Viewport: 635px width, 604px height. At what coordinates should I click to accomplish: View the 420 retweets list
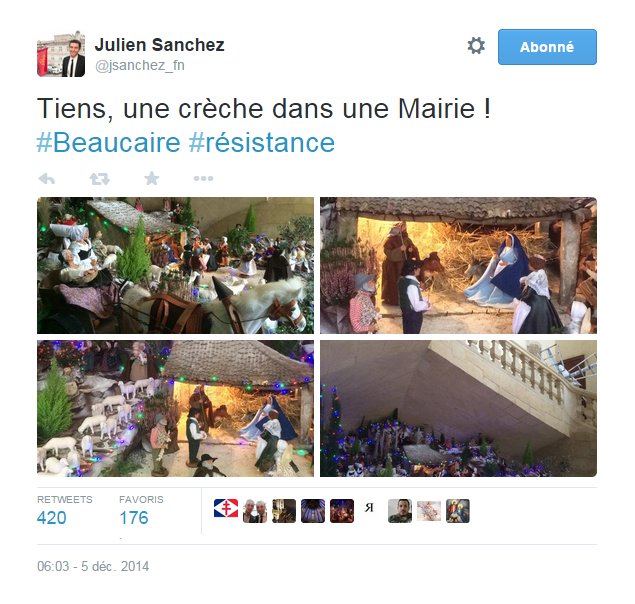click(64, 512)
